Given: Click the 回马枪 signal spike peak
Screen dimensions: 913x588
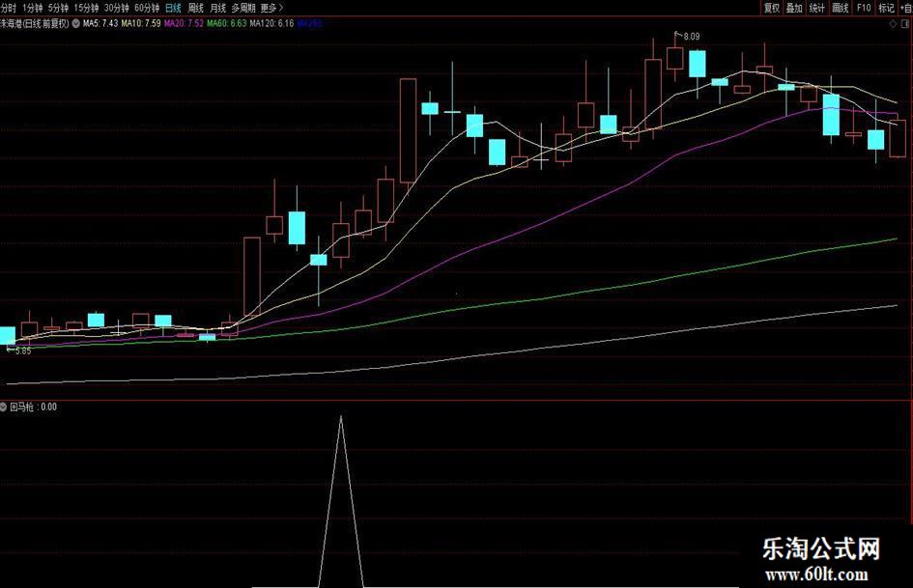Looking at the screenshot, I should coord(341,417).
